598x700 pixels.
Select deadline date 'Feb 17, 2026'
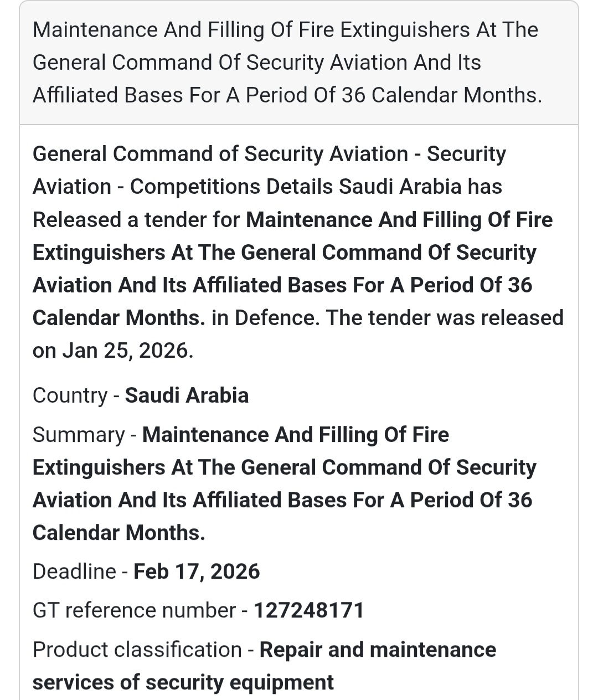(197, 572)
